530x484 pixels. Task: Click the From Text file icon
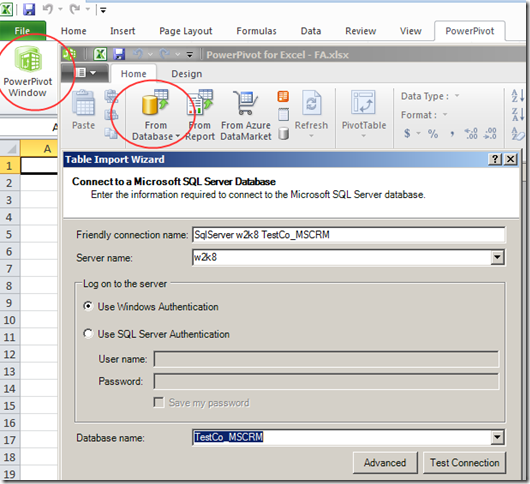tap(283, 115)
